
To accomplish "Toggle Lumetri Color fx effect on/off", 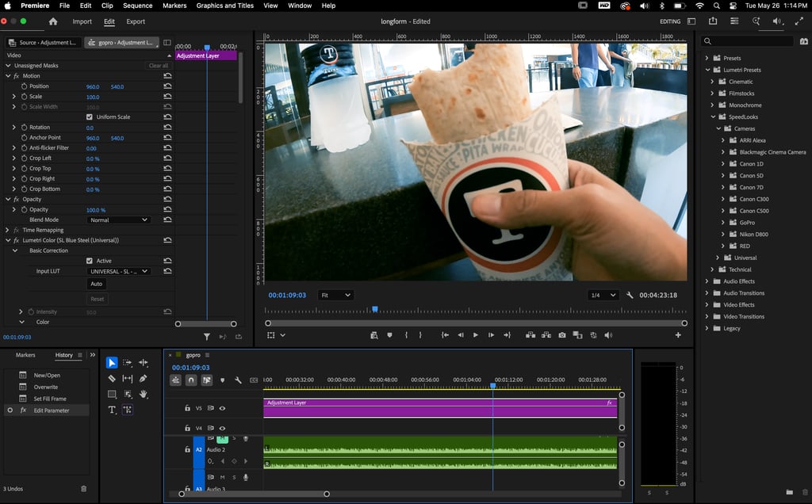I will (x=16, y=240).
